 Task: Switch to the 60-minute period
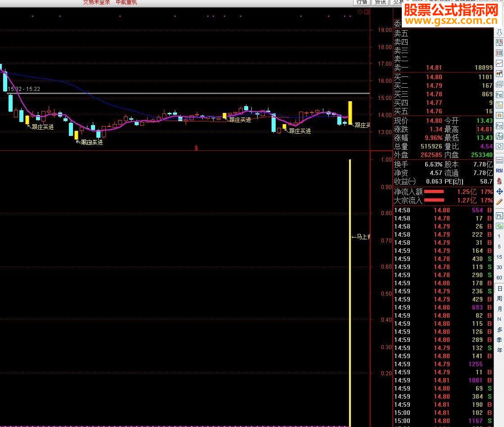(x=499, y=277)
